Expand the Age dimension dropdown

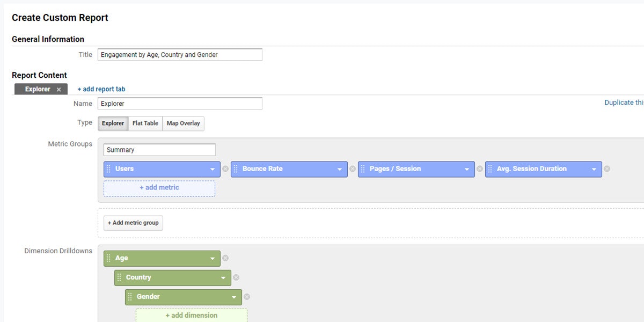(x=213, y=258)
